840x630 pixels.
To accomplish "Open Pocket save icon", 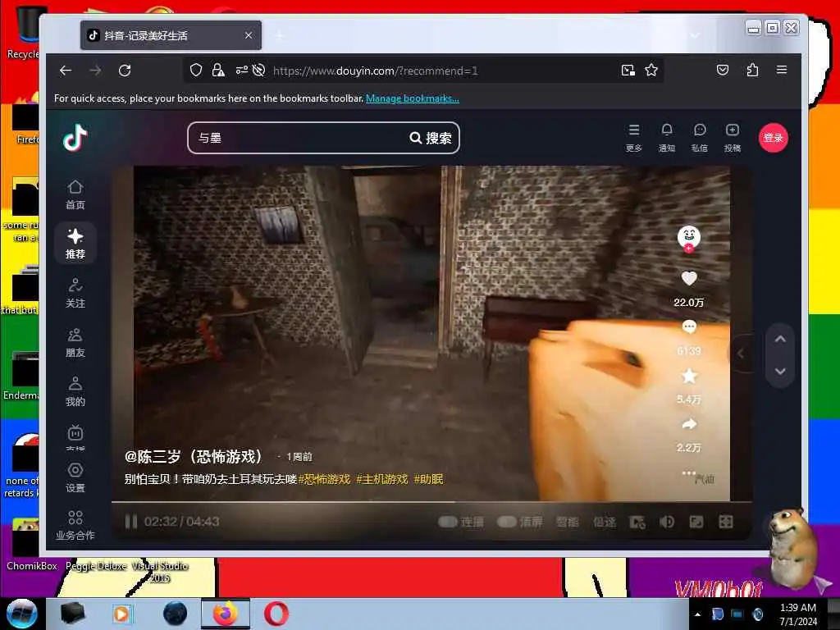I will click(723, 70).
